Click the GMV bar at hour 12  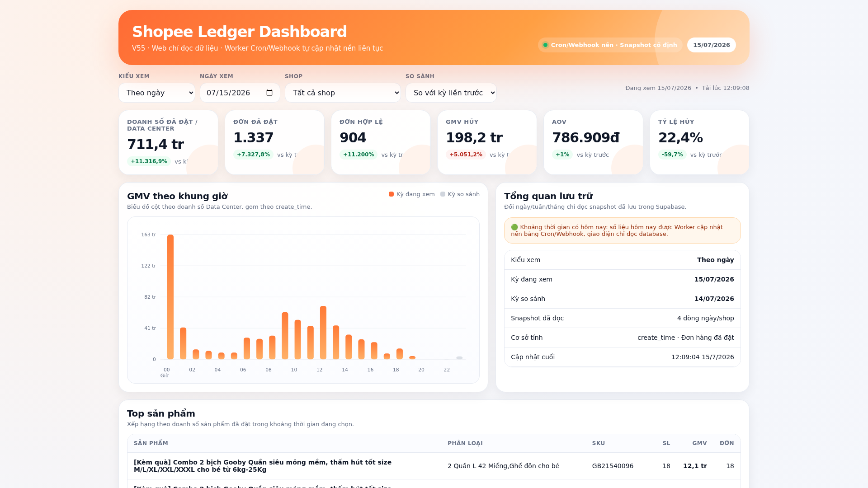click(x=323, y=333)
